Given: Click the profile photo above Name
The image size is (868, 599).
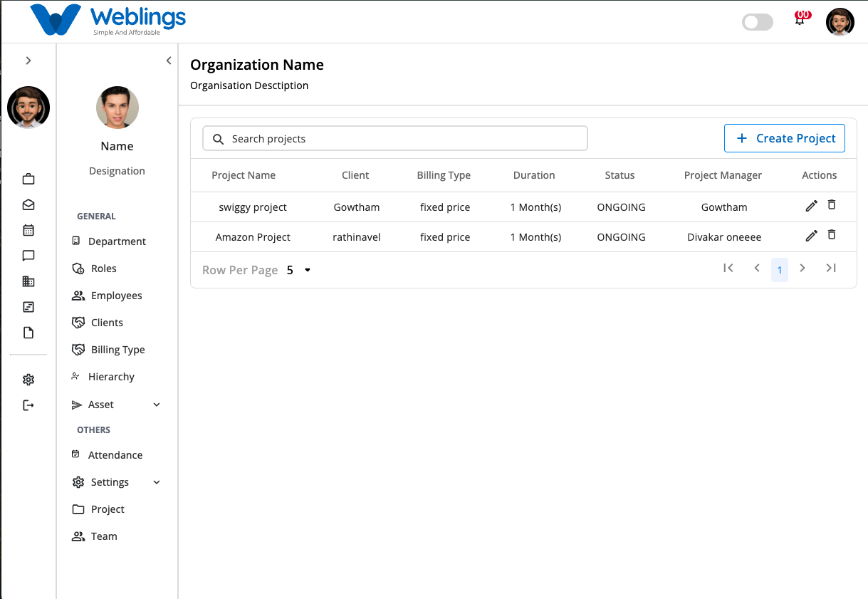Looking at the screenshot, I should point(117,108).
